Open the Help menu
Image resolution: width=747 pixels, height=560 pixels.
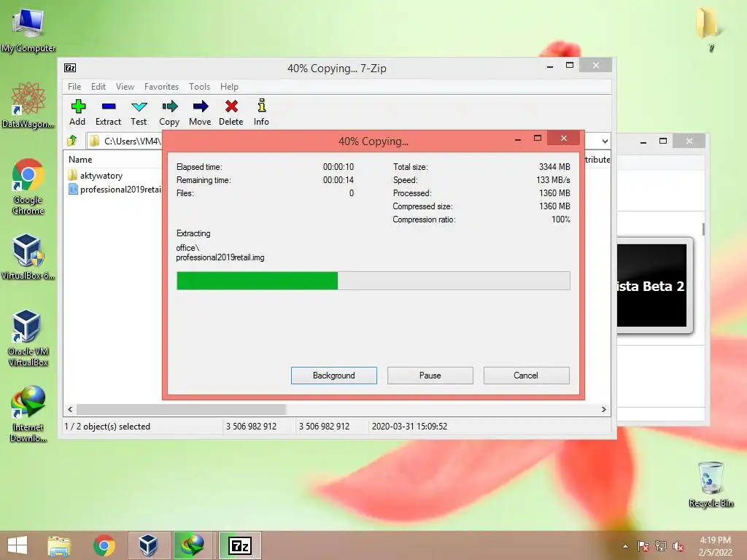(229, 87)
